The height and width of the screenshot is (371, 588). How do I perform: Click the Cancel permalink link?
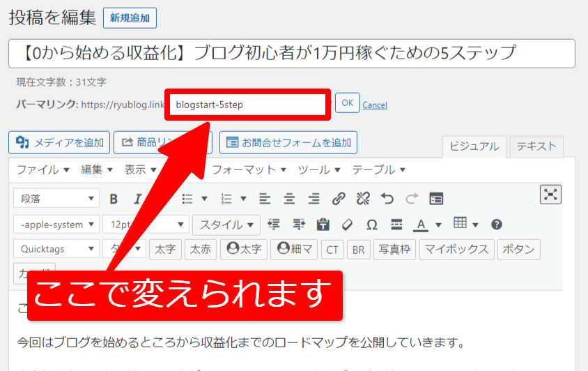coord(375,105)
